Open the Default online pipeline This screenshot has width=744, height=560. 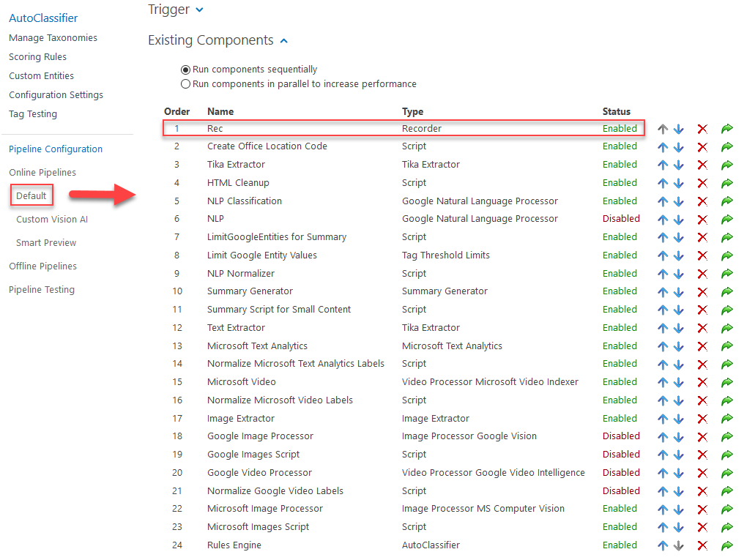pos(31,195)
